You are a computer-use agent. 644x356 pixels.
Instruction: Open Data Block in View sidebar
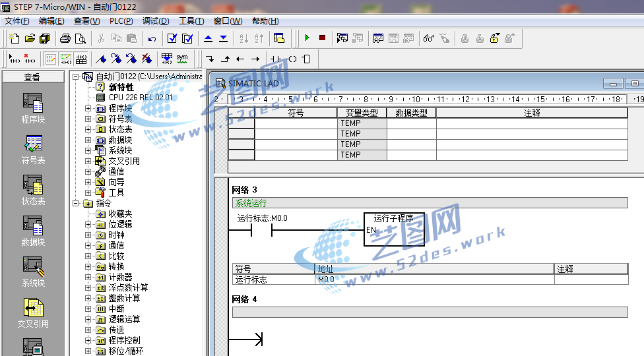33,231
